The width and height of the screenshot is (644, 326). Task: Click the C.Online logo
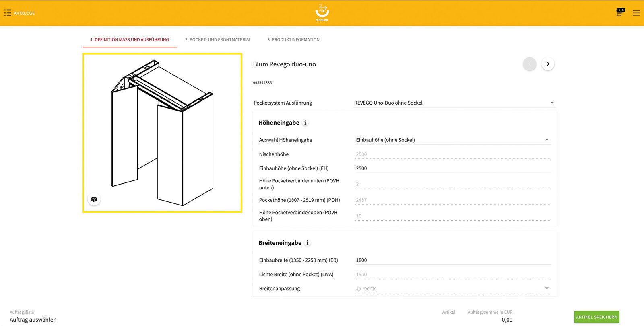[x=322, y=13]
